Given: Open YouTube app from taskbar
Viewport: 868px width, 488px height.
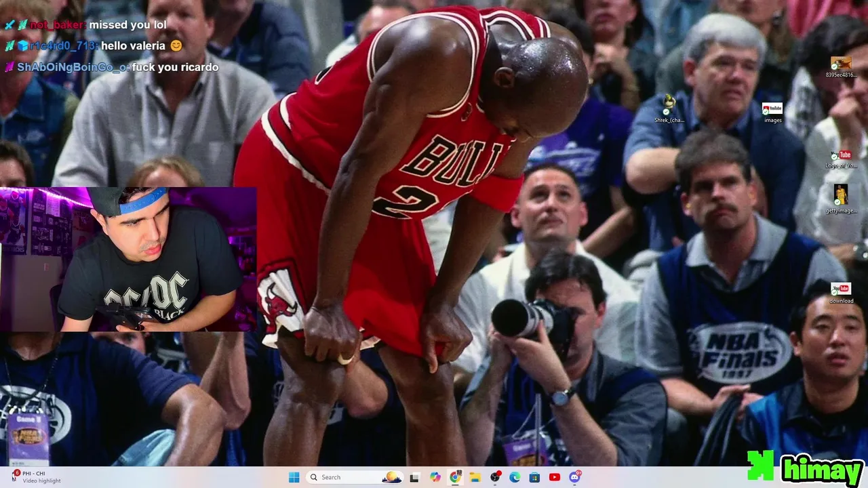Looking at the screenshot, I should tap(555, 477).
